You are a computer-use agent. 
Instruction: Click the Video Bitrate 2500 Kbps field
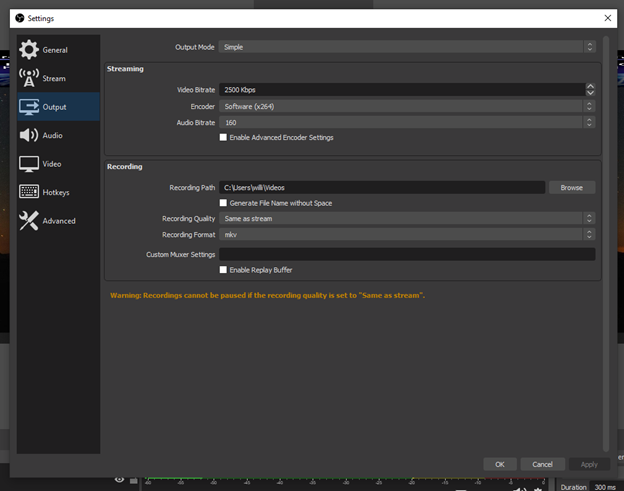click(402, 90)
